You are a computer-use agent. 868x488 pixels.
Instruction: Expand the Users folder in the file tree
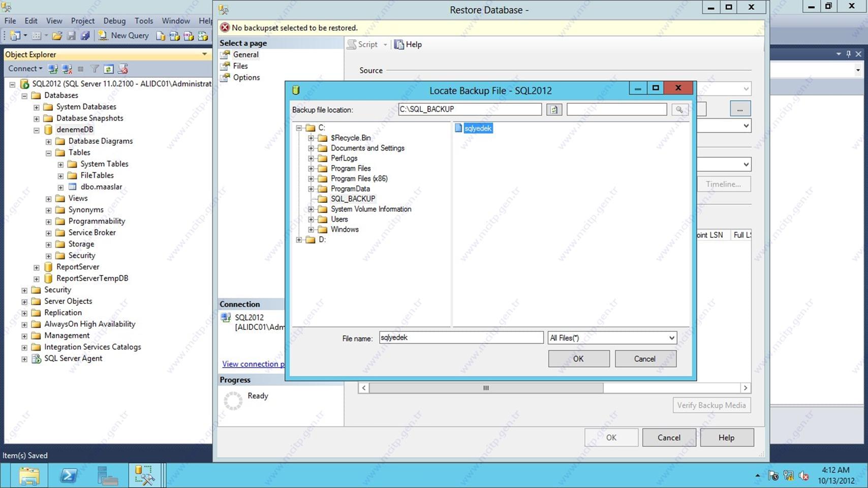pyautogui.click(x=311, y=219)
